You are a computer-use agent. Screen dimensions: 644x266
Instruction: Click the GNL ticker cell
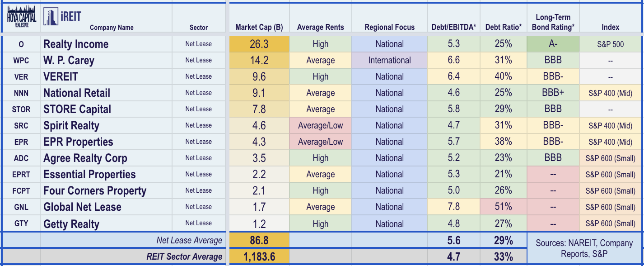tap(21, 207)
